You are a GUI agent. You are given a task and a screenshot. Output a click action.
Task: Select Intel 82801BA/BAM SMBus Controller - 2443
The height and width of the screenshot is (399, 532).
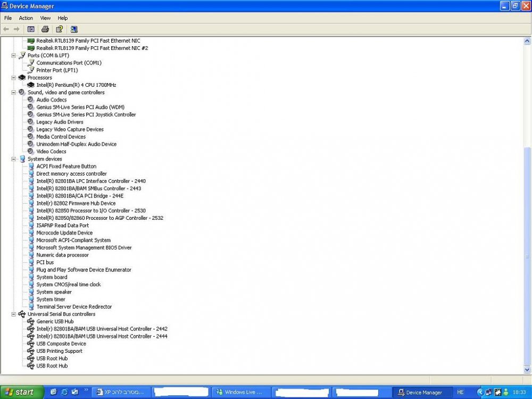pyautogui.click(x=88, y=188)
